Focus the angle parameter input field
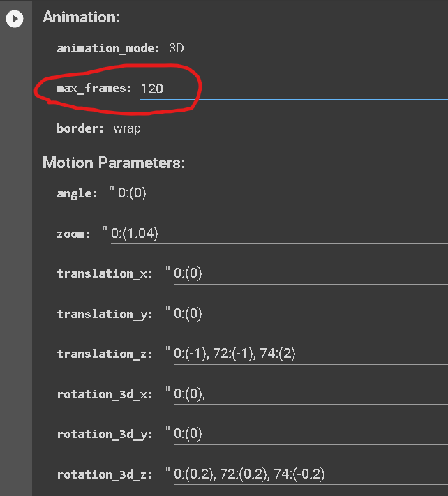 pyautogui.click(x=283, y=193)
